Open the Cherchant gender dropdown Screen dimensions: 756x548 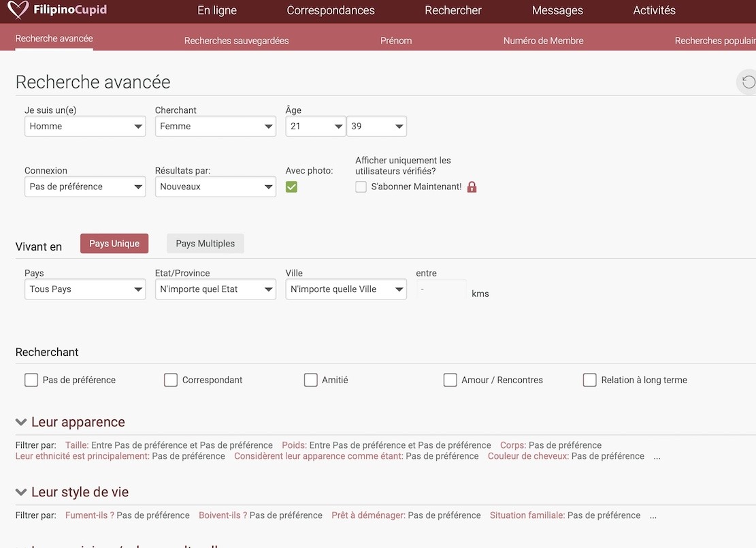coord(215,127)
